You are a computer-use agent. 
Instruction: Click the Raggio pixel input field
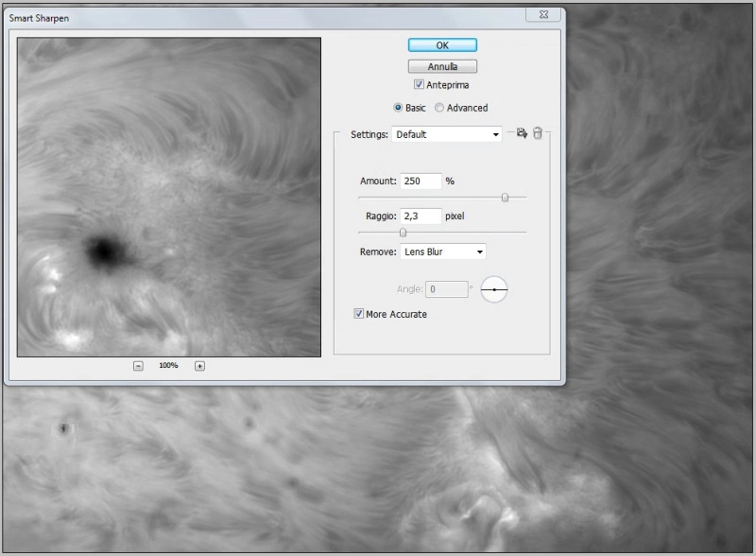click(421, 217)
